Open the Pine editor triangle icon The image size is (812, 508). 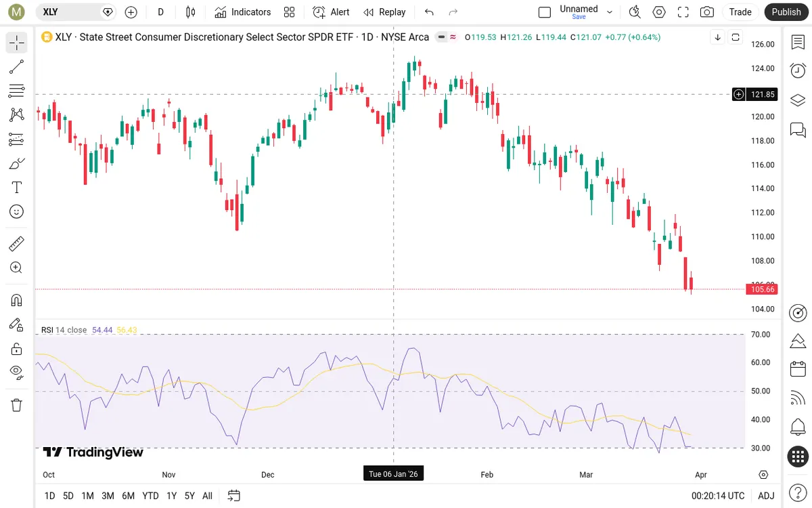click(798, 341)
